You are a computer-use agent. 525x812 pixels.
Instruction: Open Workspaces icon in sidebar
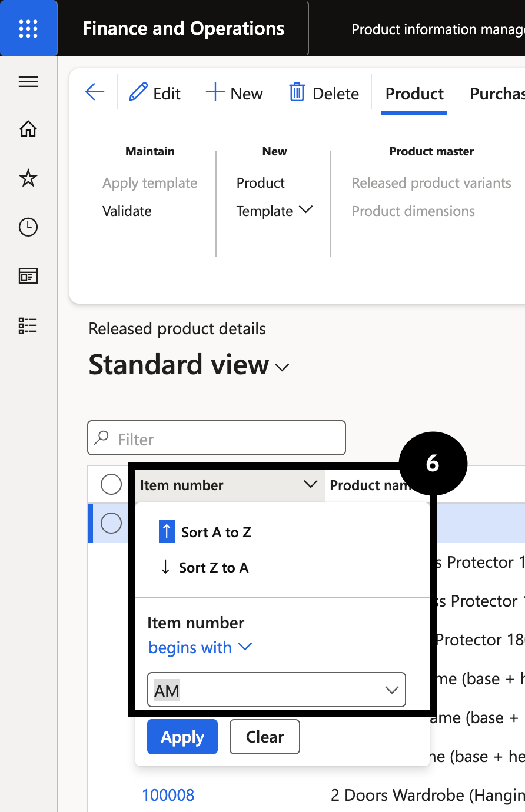[28, 275]
